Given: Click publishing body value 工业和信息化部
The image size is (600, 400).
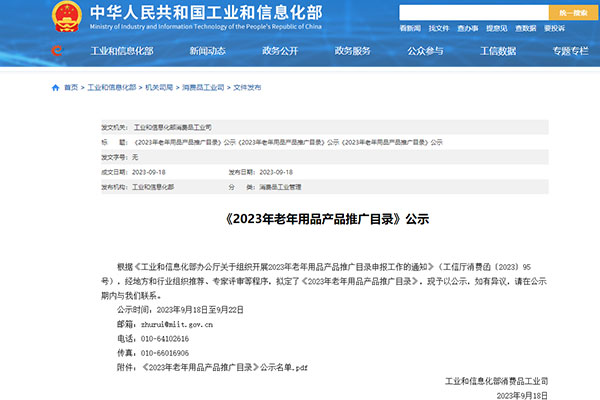Looking at the screenshot, I should (153, 187).
